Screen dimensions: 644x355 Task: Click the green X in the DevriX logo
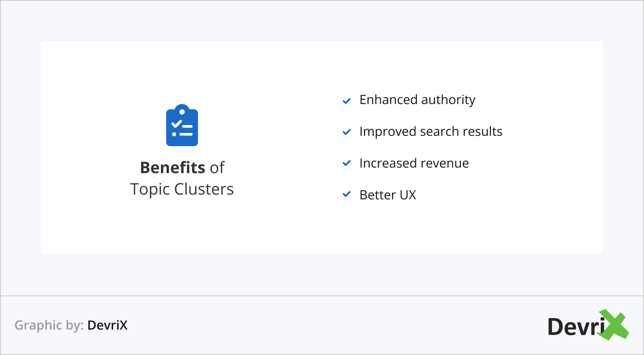(x=615, y=325)
